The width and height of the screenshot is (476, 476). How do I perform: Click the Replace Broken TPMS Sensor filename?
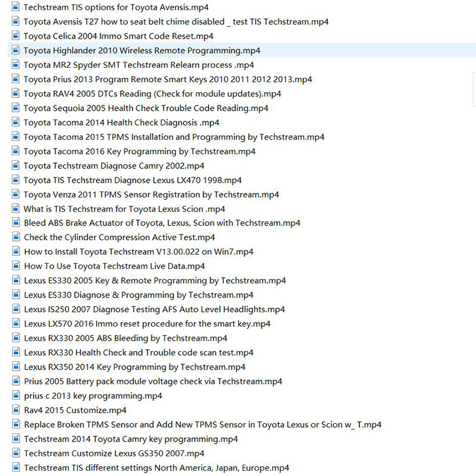pos(202,424)
